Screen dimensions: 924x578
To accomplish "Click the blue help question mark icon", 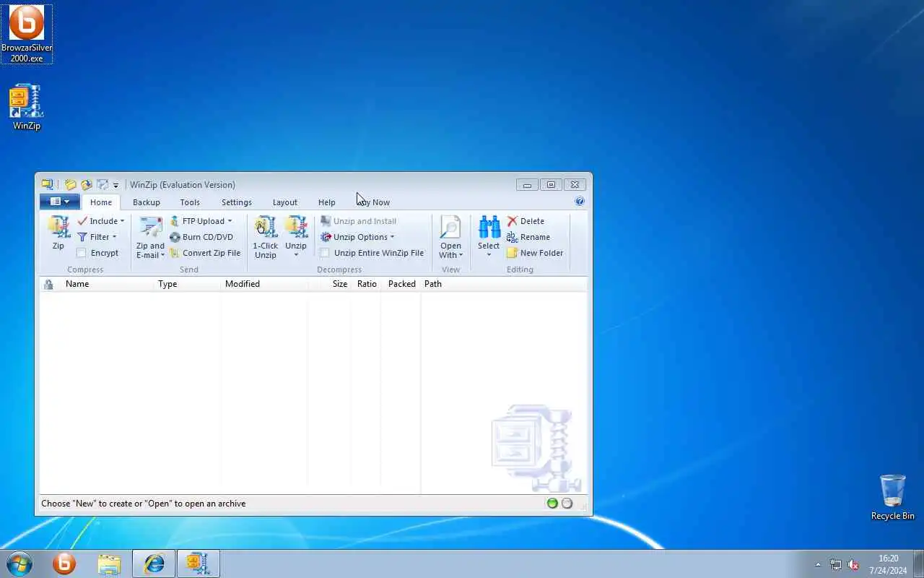I will coord(580,202).
